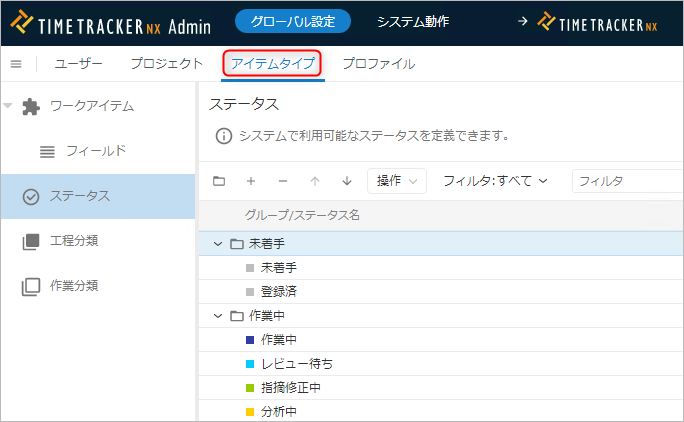Switch to the プロファイル tab
This screenshot has height=422, width=684.
pos(378,64)
